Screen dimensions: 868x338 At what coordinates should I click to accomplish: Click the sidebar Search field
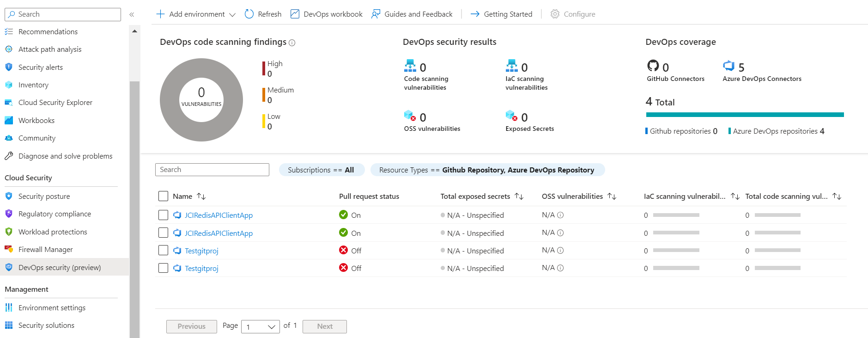[x=63, y=14]
